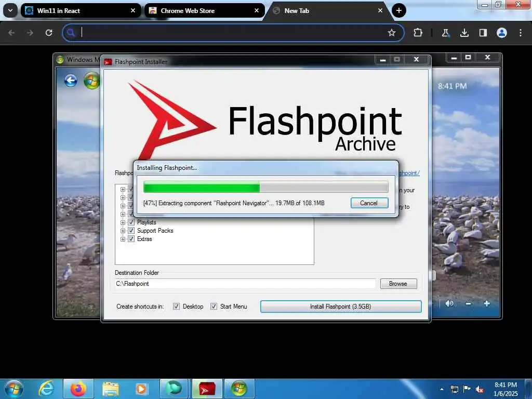The width and height of the screenshot is (532, 399).
Task: Open the tab search dropdown
Action: (x=10, y=10)
